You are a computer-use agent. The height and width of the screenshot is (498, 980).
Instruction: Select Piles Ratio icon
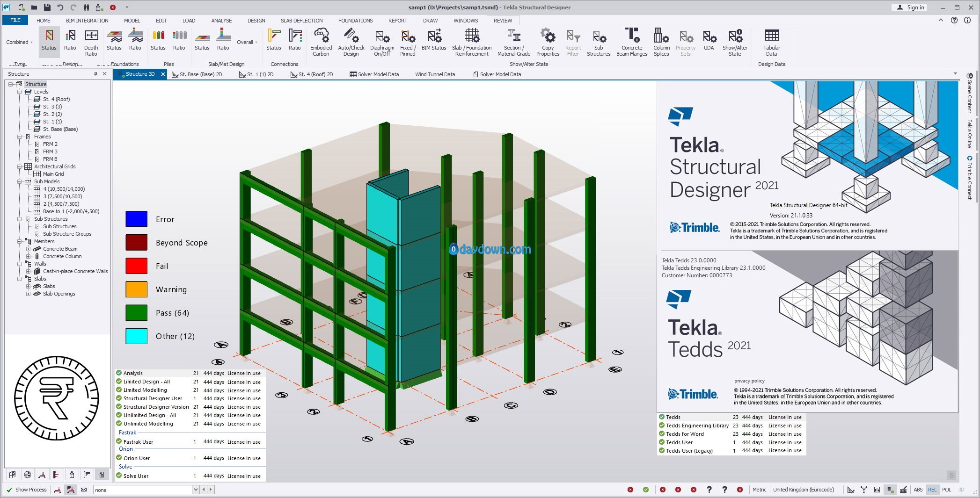pyautogui.click(x=179, y=39)
